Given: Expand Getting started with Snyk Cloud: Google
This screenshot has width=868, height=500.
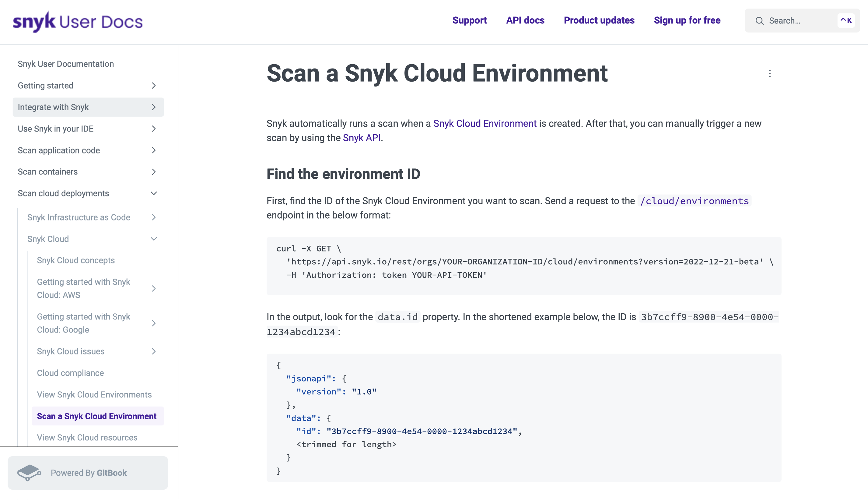Looking at the screenshot, I should point(153,323).
